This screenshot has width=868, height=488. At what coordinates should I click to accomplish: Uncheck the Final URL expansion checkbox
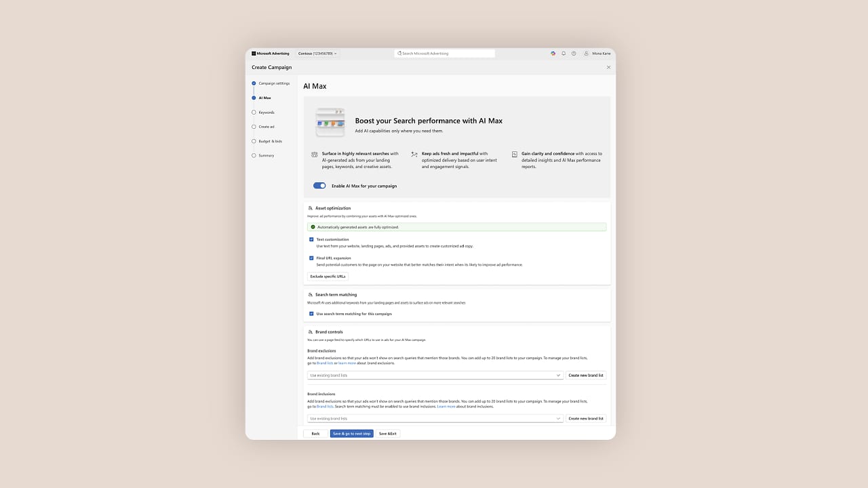pos(311,258)
